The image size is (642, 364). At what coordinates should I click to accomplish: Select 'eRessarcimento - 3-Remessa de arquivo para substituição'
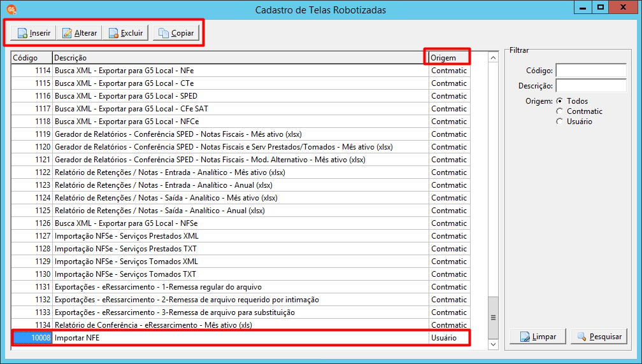[241, 312]
